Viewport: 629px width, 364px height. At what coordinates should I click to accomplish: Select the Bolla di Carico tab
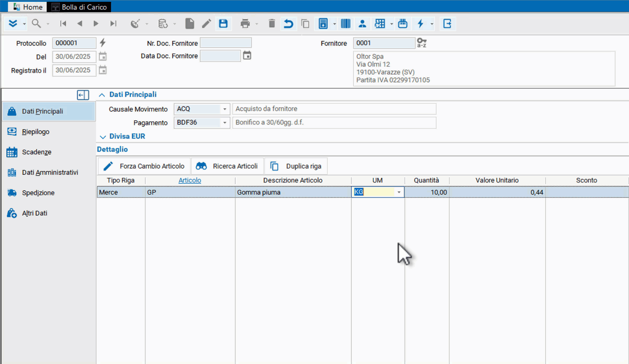[x=80, y=7]
